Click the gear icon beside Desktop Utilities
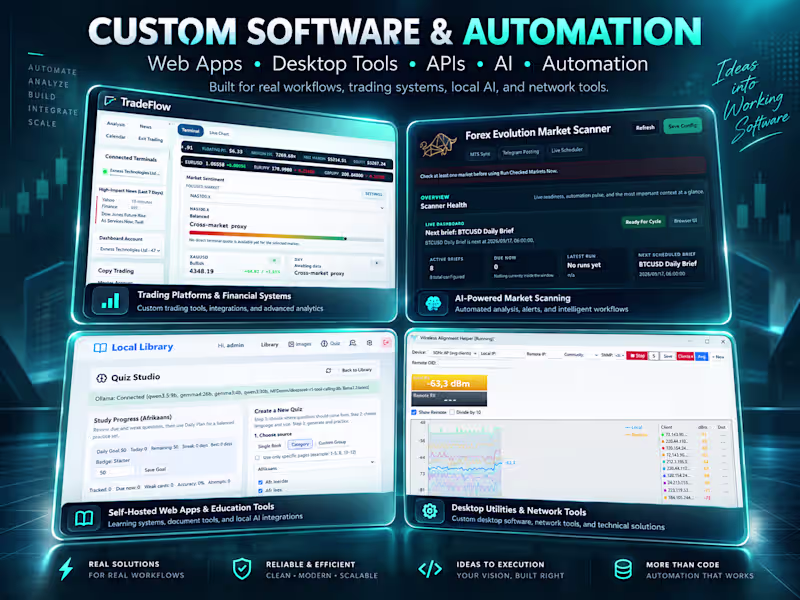Viewport: 800px width, 600px height. coord(430,511)
